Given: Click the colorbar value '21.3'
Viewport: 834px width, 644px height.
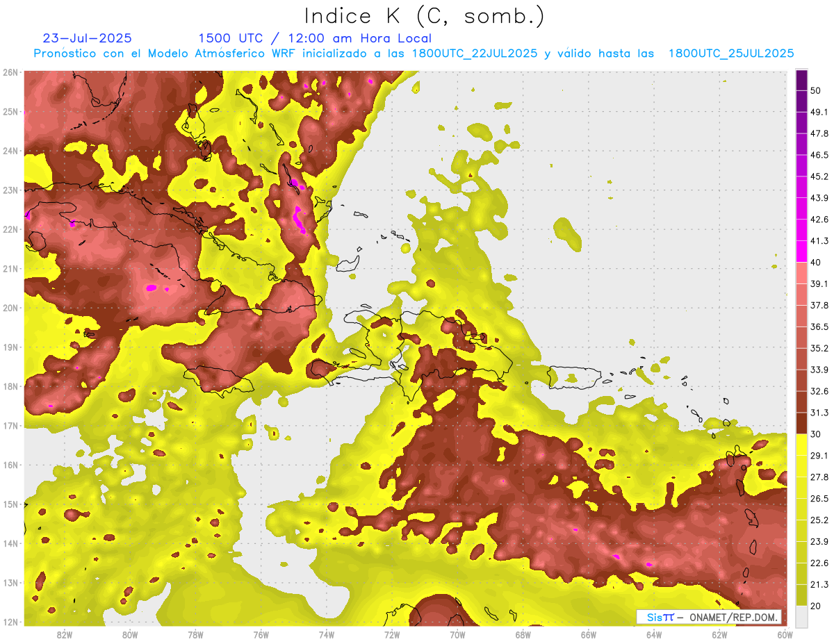Looking at the screenshot, I should (x=819, y=585).
